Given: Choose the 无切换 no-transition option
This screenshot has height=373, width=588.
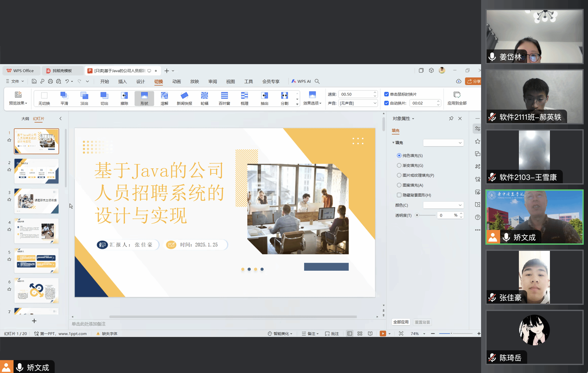Looking at the screenshot, I should click(x=44, y=99).
